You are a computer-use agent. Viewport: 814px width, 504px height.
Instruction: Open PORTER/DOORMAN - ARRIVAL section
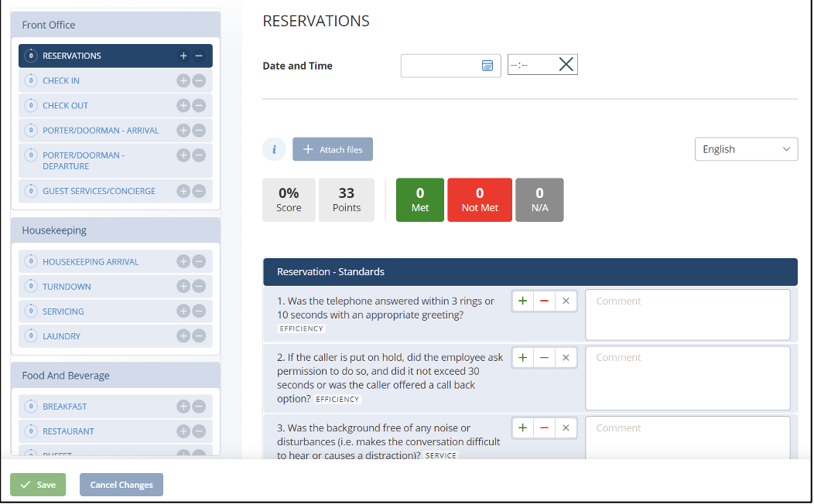click(x=101, y=131)
